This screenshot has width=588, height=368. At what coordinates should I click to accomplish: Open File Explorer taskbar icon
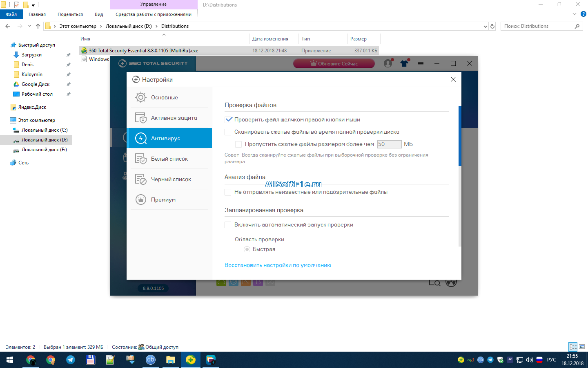pyautogui.click(x=170, y=360)
